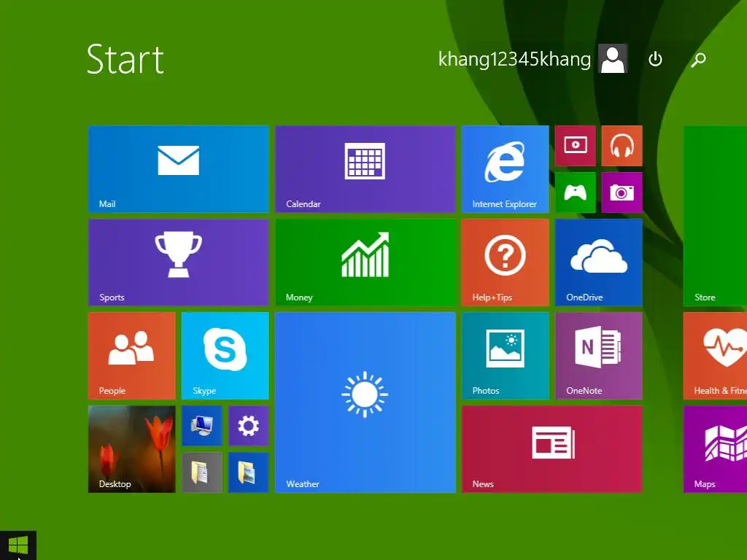
Task: Open the Desktop tile
Action: pos(132,449)
